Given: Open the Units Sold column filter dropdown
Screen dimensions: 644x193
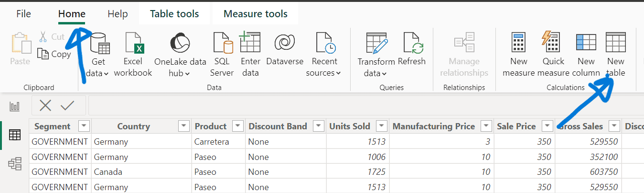Looking at the screenshot, I should coord(381,126).
